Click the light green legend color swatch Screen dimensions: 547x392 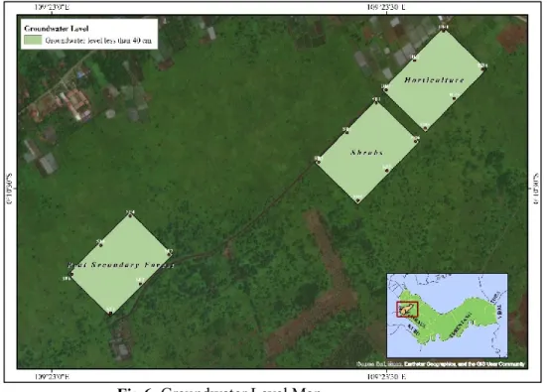tap(33, 40)
